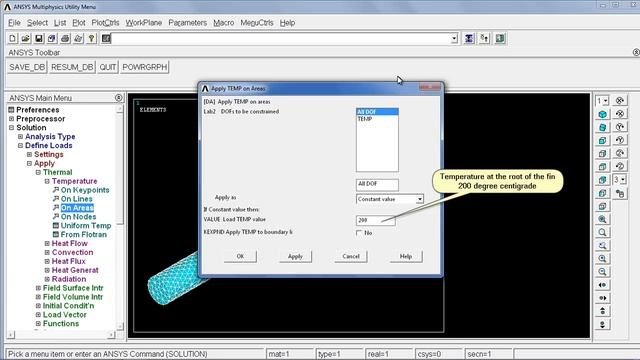Click On Nodes under Temperature
The width and height of the screenshot is (640, 360).
pyautogui.click(x=78, y=217)
